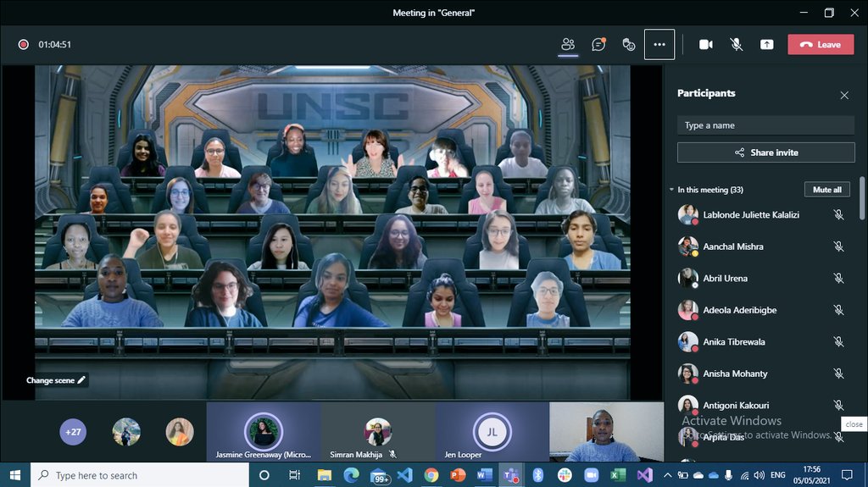The image size is (868, 487).
Task: Open the Mail app with 99+ badge
Action: (379, 476)
